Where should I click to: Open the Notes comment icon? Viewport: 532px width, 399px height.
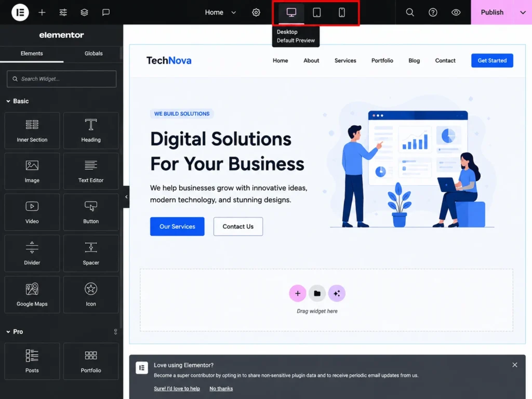(x=106, y=12)
